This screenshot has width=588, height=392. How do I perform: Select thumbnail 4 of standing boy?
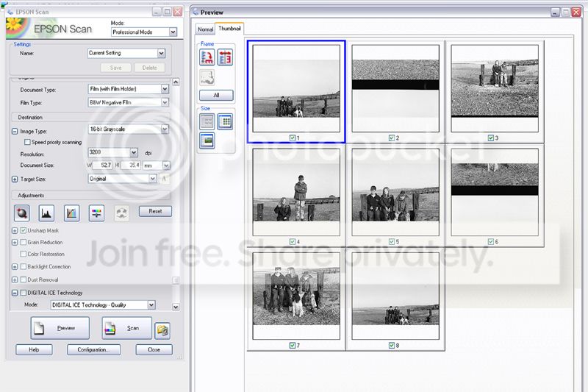(296, 192)
